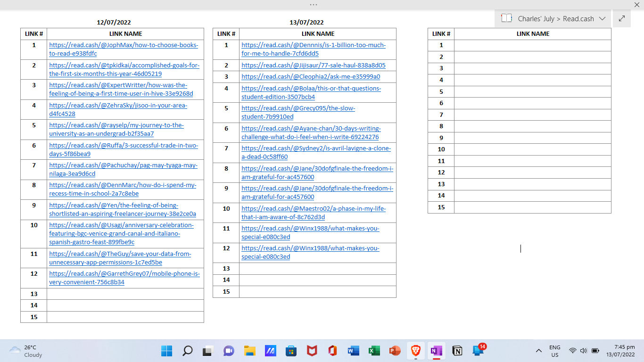Click the LINK NAME header of the undated third table

point(533,33)
